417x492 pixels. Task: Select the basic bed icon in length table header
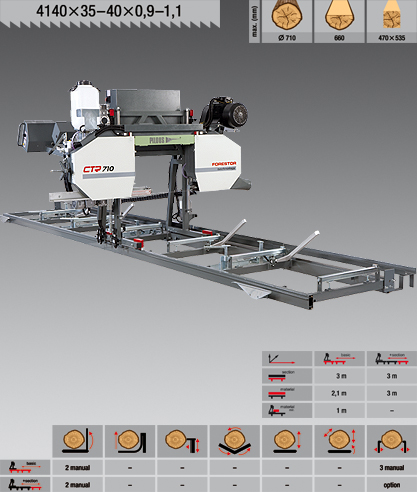pos(339,359)
